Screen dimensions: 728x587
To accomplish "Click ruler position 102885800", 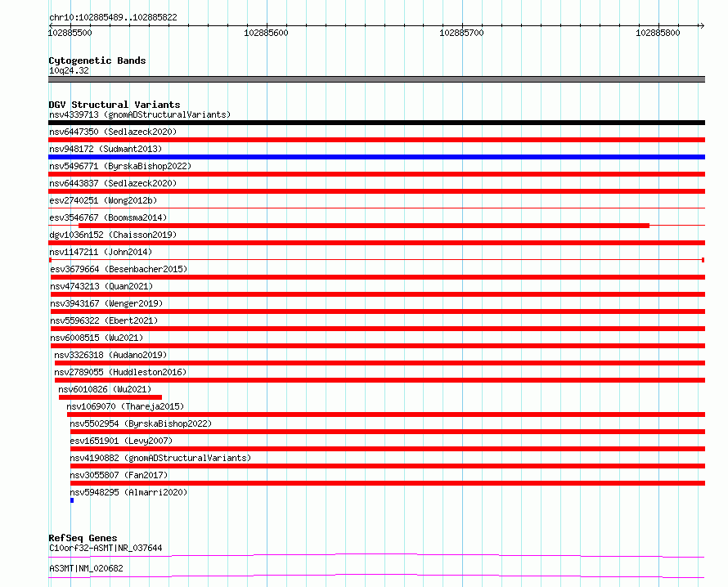I will pos(658,33).
